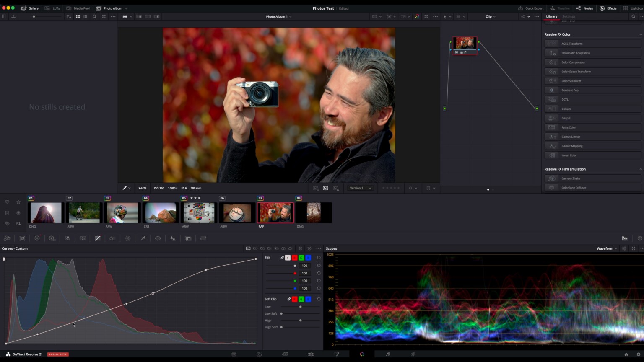Toggle the Effects panel button
The width and height of the screenshot is (644, 362).
pyautogui.click(x=608, y=8)
